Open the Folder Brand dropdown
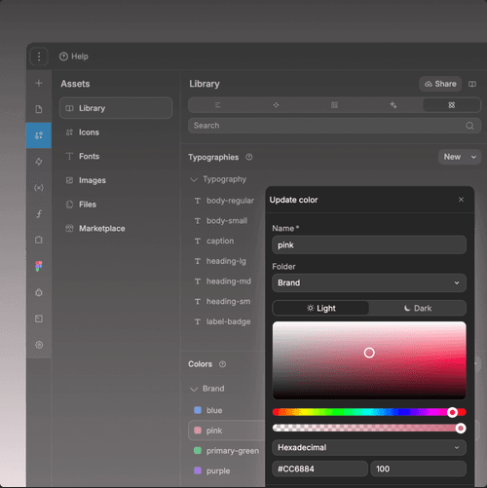 369,283
